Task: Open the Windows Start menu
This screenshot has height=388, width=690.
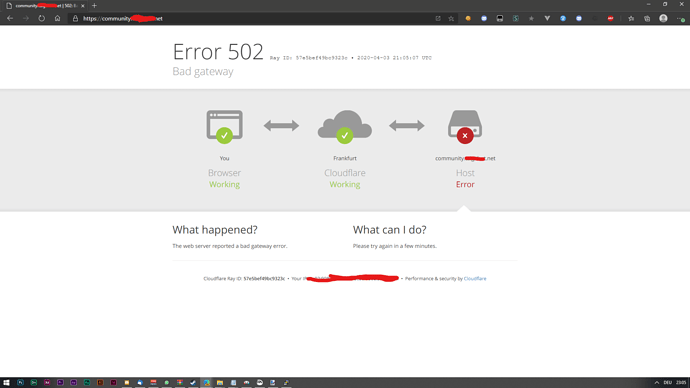Action: point(6,383)
